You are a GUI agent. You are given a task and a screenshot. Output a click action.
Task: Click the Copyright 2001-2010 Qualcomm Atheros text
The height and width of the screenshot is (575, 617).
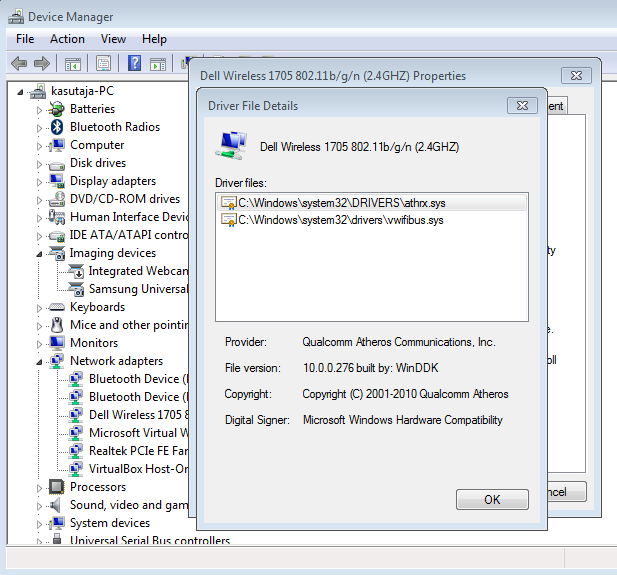coord(405,394)
